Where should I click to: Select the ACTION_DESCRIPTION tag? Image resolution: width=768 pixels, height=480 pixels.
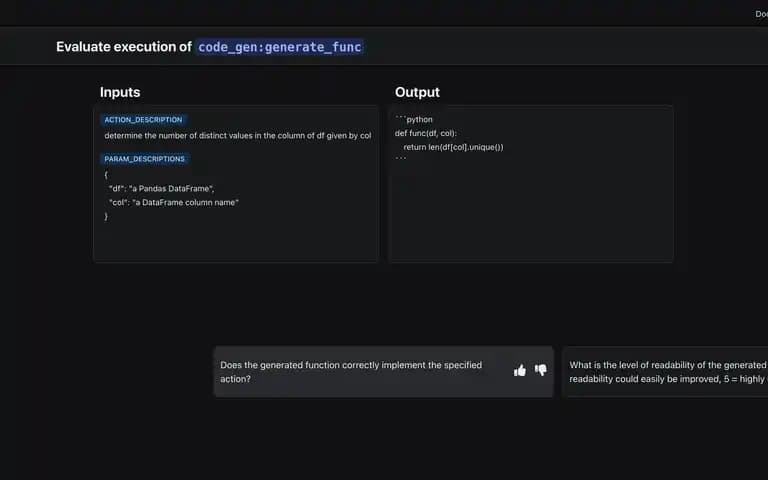coord(143,120)
